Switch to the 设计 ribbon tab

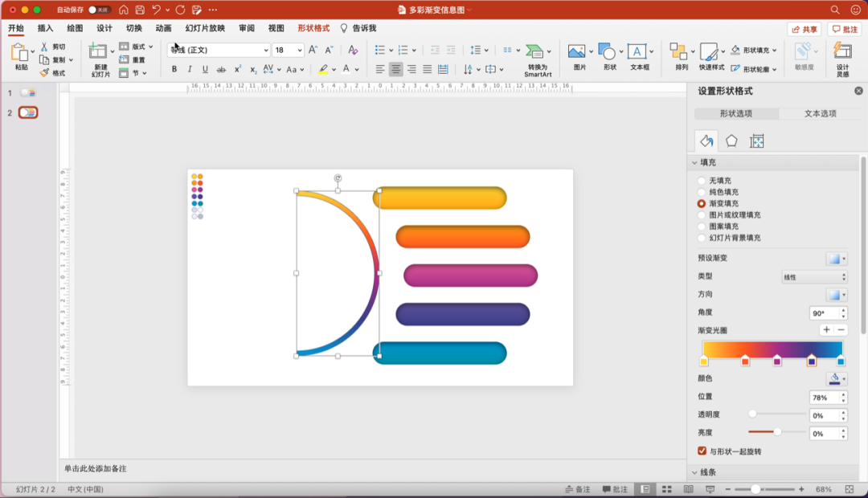[104, 28]
